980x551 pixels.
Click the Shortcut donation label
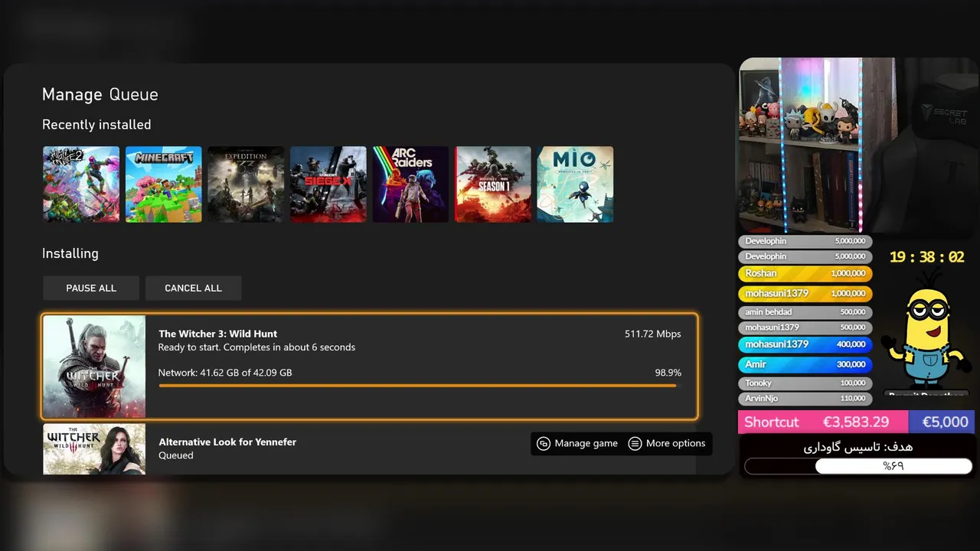771,422
